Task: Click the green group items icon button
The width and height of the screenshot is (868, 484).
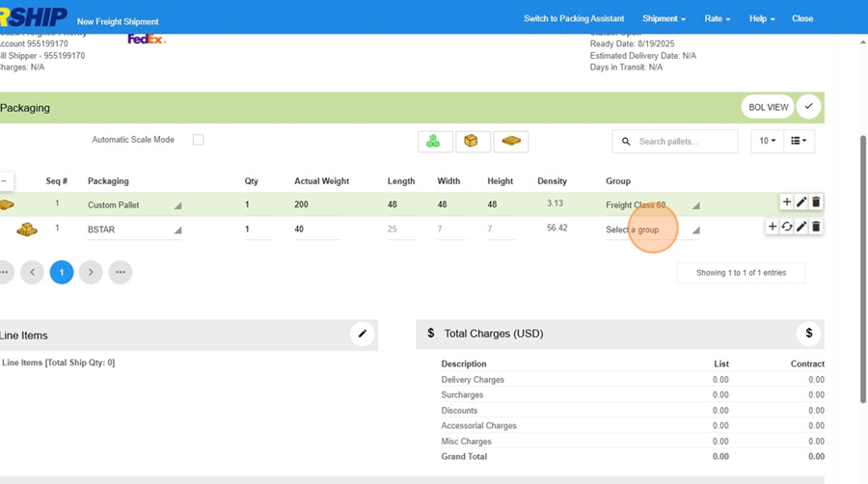Action: click(434, 142)
